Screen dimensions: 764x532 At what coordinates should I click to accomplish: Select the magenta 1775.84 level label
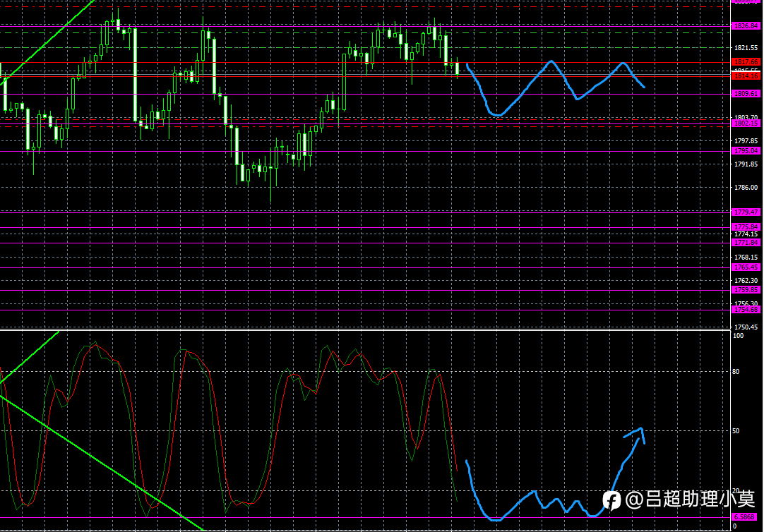click(x=746, y=226)
